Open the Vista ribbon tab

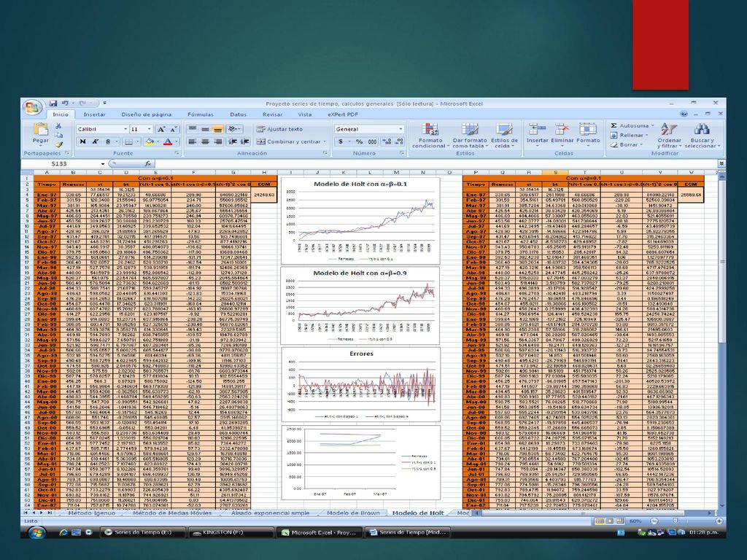(305, 114)
